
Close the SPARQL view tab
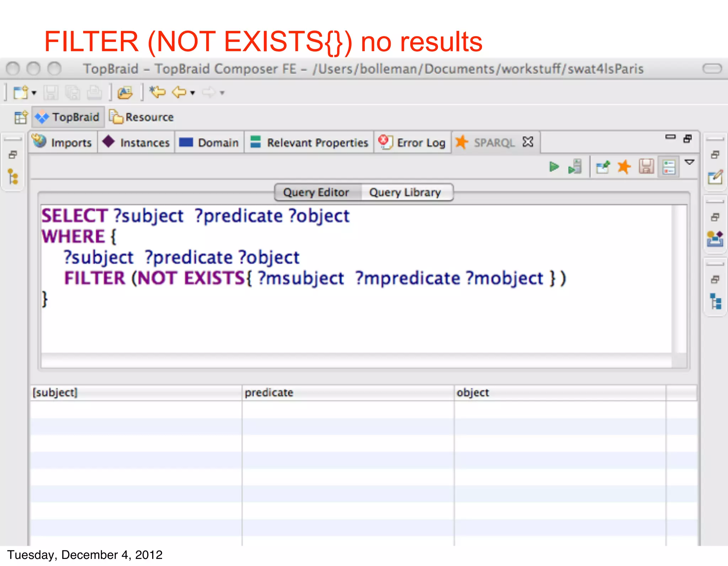[528, 142]
